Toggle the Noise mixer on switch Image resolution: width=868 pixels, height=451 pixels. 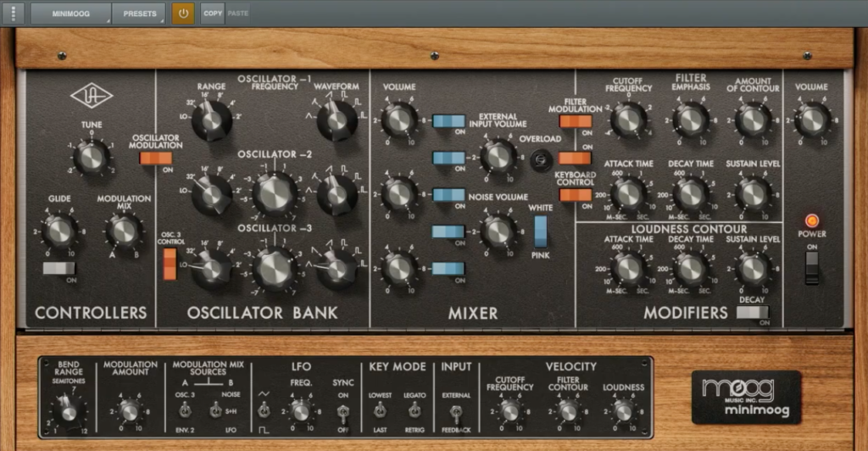[x=448, y=232]
